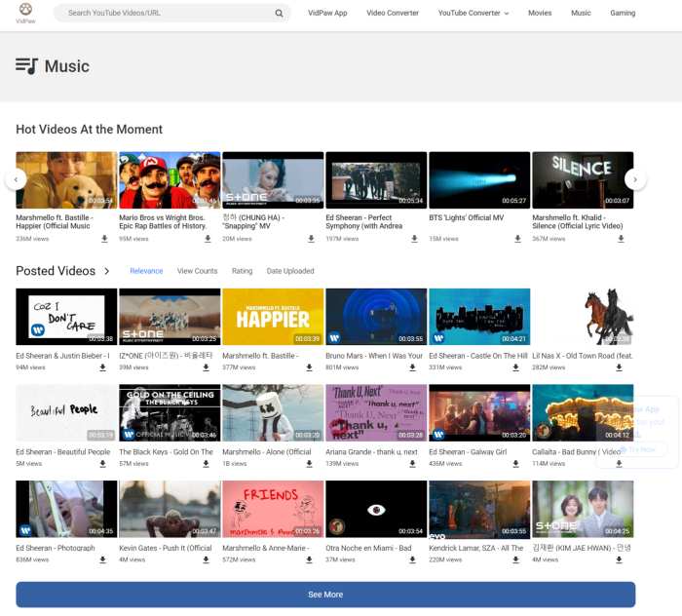This screenshot has width=682, height=616.
Task: Open the VidPaw logo home link
Action: (25, 13)
